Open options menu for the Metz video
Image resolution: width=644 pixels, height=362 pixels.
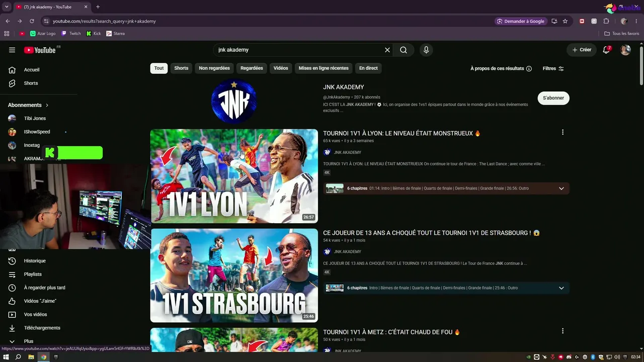click(x=562, y=331)
